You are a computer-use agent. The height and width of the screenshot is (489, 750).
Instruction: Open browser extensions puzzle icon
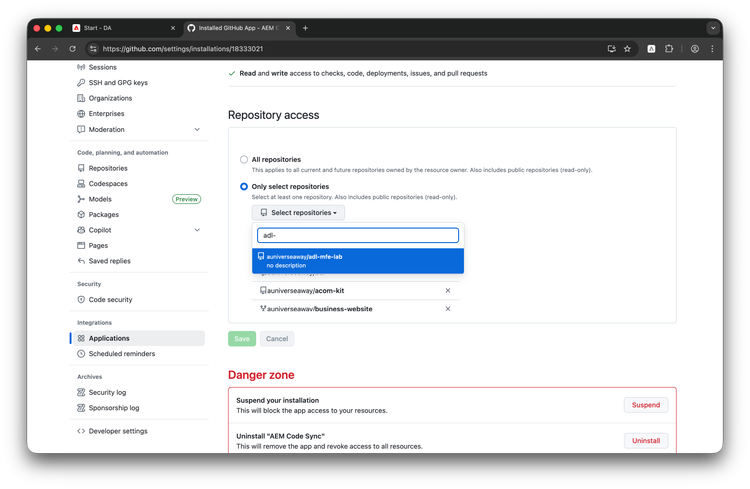pyautogui.click(x=669, y=48)
